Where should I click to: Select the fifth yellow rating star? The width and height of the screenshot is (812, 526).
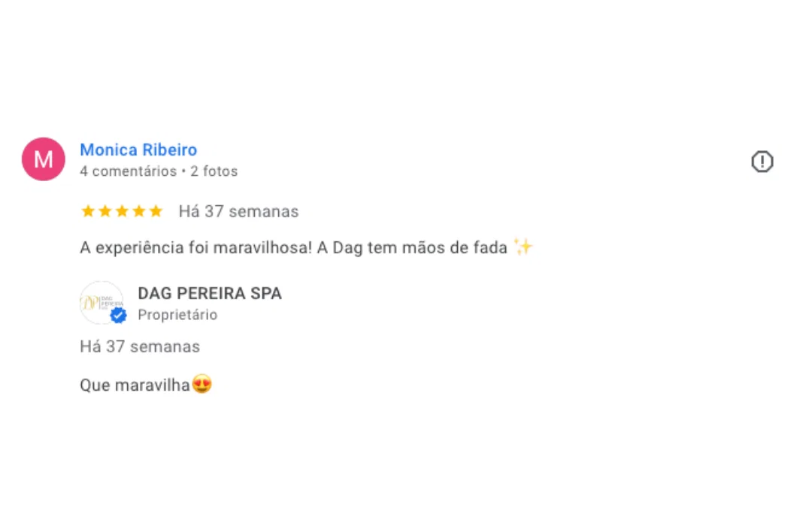[x=156, y=211]
